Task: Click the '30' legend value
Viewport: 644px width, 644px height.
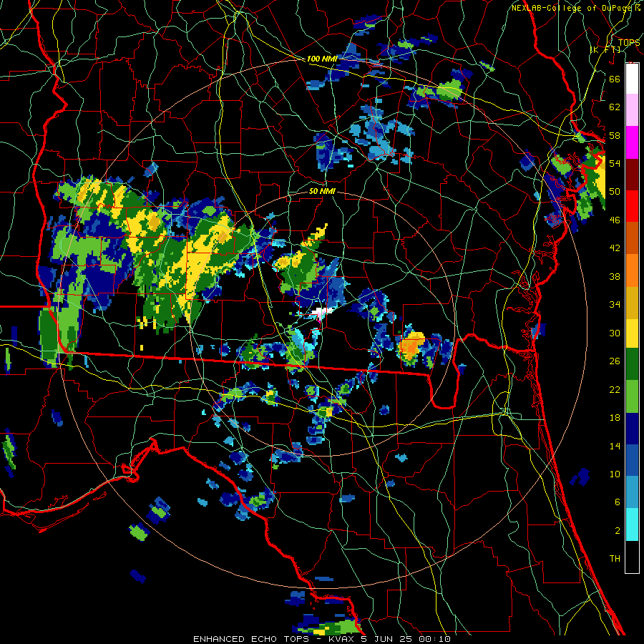Action: click(x=615, y=333)
